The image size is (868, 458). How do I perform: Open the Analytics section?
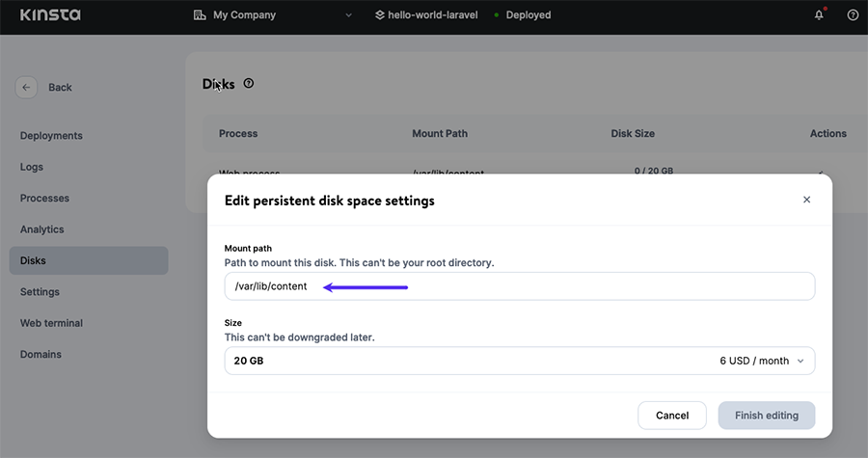point(41,229)
